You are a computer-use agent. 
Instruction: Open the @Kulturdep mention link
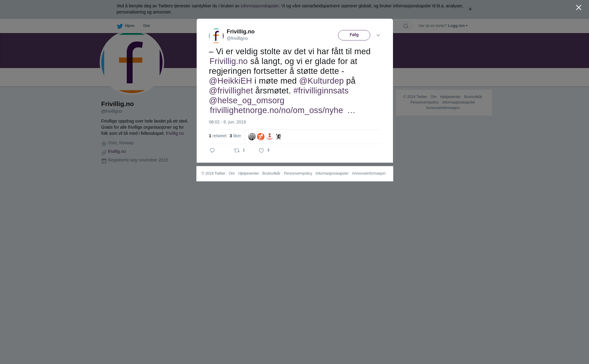(321, 81)
